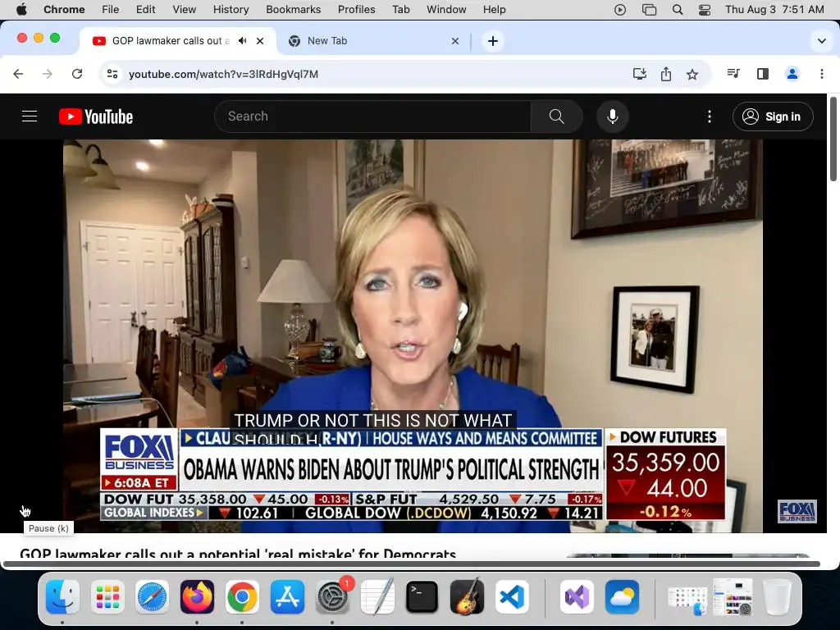Open Control Center in menu bar
This screenshot has height=630, width=840.
pyautogui.click(x=705, y=10)
